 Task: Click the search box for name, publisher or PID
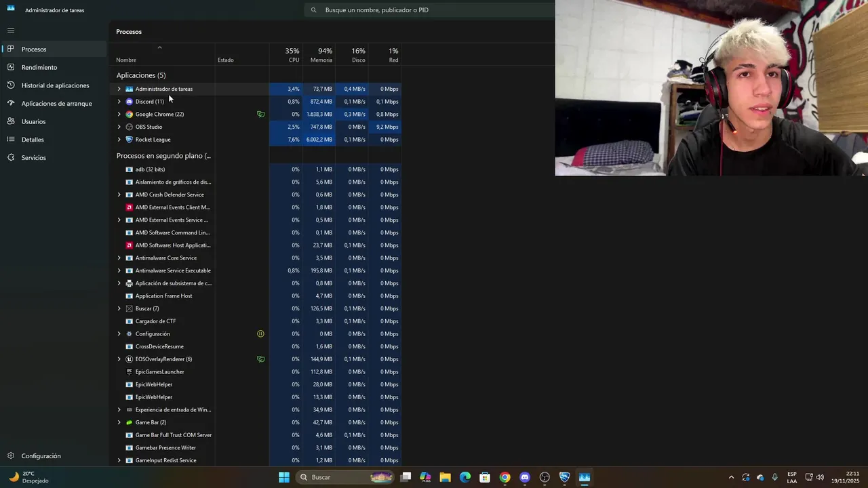click(x=430, y=10)
